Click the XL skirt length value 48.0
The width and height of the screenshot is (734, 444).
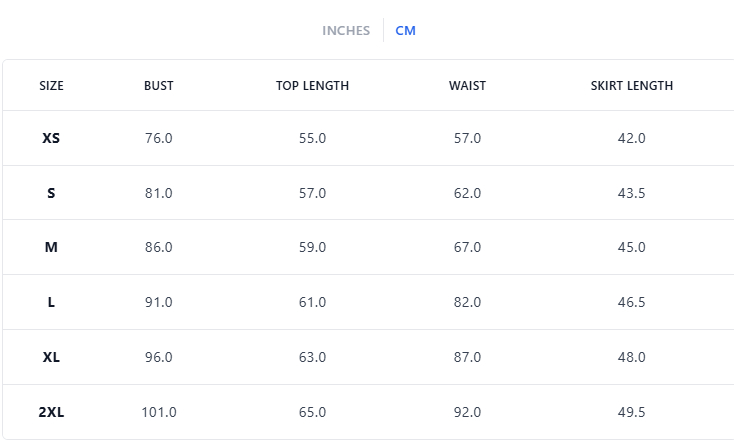click(x=631, y=357)
